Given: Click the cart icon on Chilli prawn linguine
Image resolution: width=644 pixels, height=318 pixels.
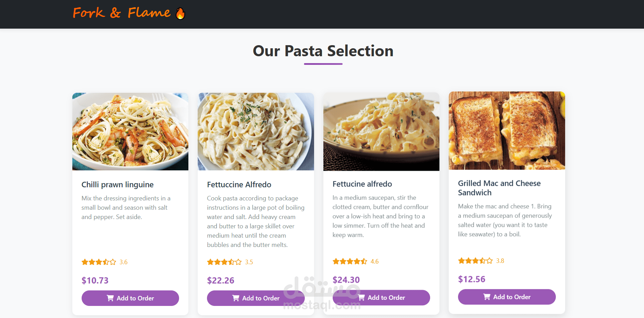Looking at the screenshot, I should point(110,298).
